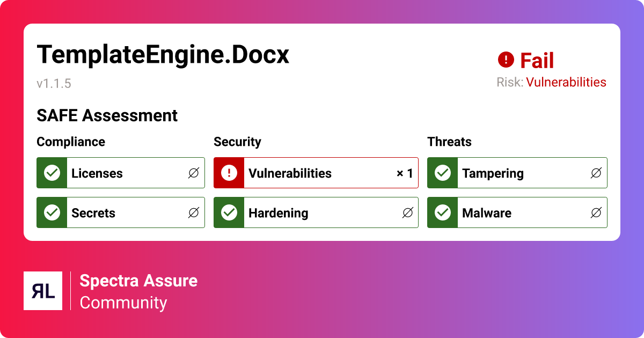The image size is (644, 338).
Task: Click the Spectra Assure brand name
Action: click(138, 281)
